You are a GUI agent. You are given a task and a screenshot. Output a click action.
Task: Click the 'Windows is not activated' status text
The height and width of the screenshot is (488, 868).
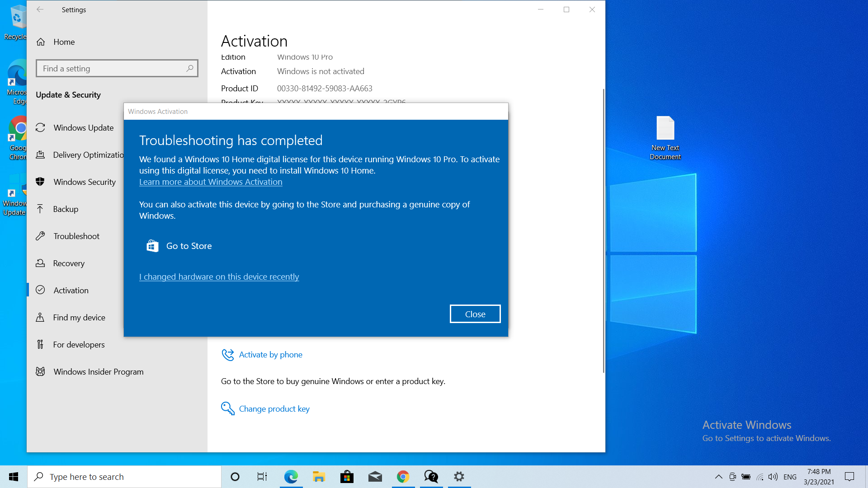pyautogui.click(x=321, y=71)
